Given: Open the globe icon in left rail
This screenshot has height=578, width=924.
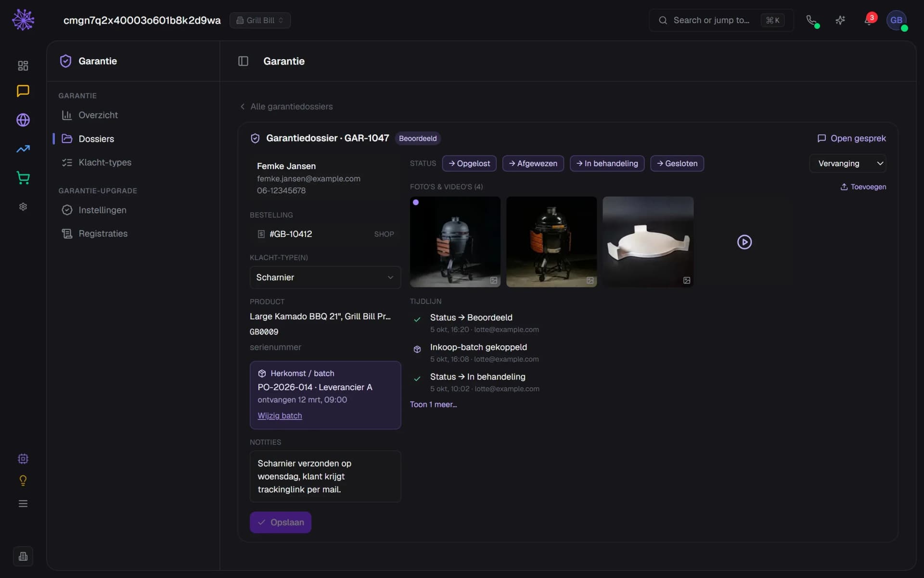Looking at the screenshot, I should click(23, 120).
